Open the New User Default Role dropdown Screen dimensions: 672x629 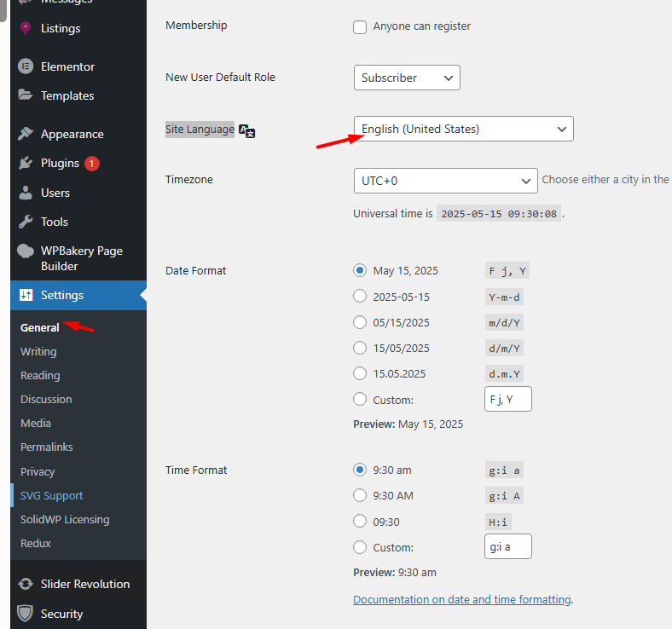[x=407, y=78]
